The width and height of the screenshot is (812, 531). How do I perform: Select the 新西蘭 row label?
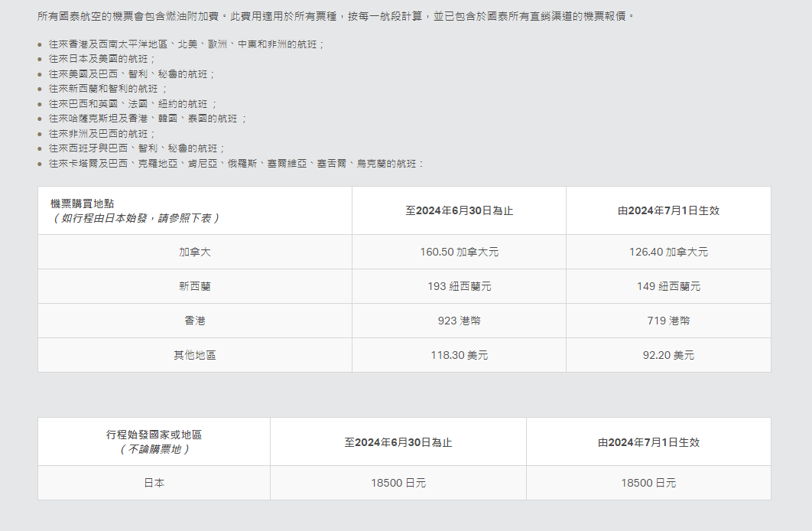[194, 286]
